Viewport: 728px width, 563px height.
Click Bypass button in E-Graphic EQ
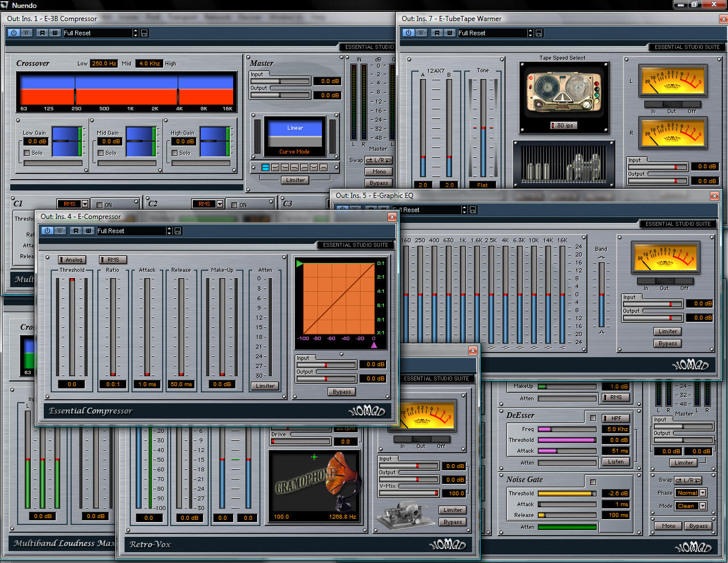pyautogui.click(x=668, y=343)
